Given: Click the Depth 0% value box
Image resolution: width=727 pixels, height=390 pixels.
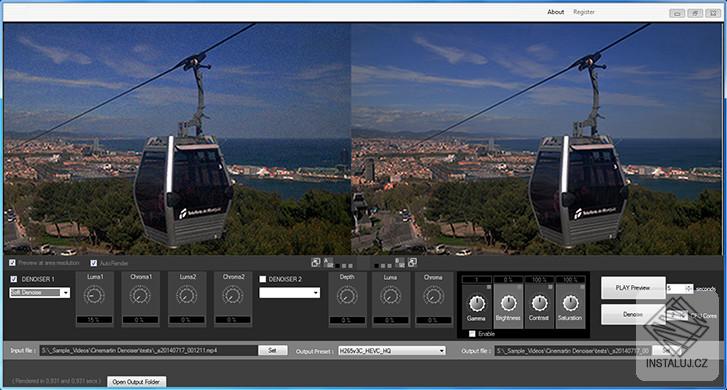Looking at the screenshot, I should point(347,320).
